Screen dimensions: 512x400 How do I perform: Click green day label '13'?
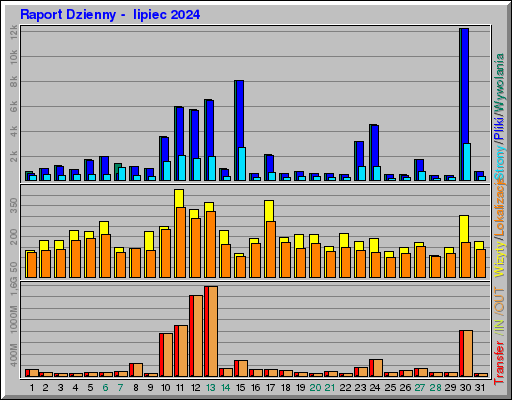[x=211, y=388]
